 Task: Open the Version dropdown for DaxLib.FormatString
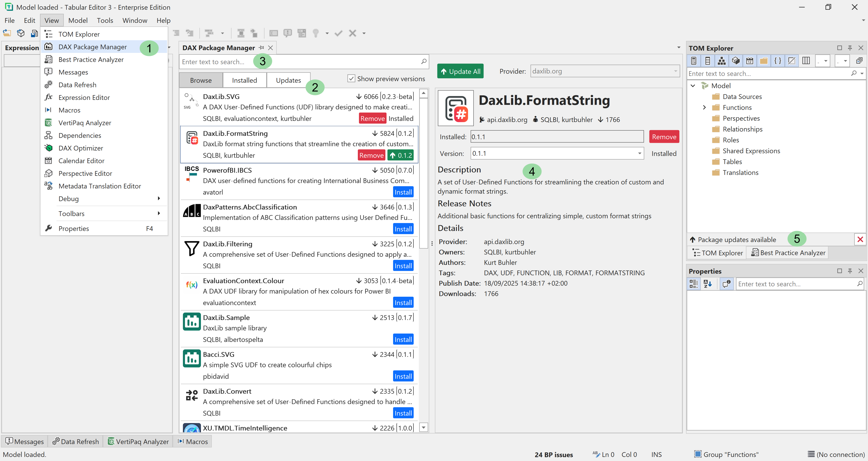pyautogui.click(x=639, y=153)
